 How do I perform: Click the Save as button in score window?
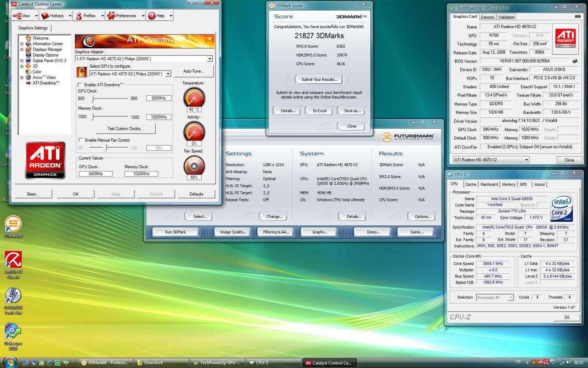352,110
